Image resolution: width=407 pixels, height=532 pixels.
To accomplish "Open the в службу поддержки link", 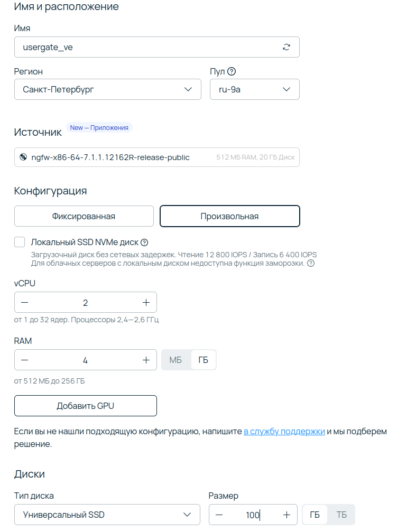I will [284, 432].
